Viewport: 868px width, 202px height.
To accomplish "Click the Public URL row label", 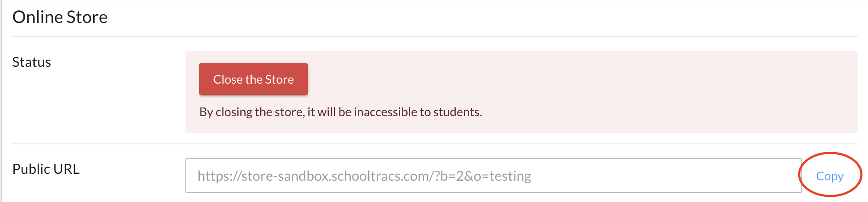I will pos(46,169).
